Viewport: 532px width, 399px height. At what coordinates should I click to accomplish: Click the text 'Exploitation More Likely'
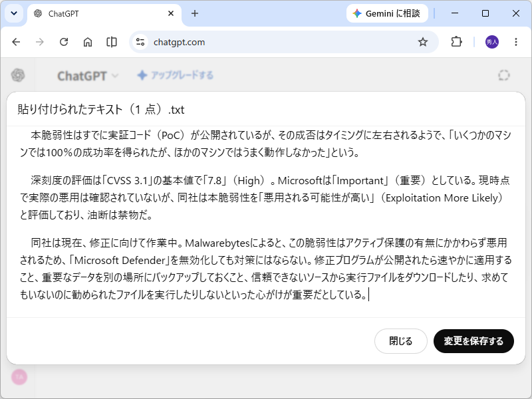coord(442,198)
